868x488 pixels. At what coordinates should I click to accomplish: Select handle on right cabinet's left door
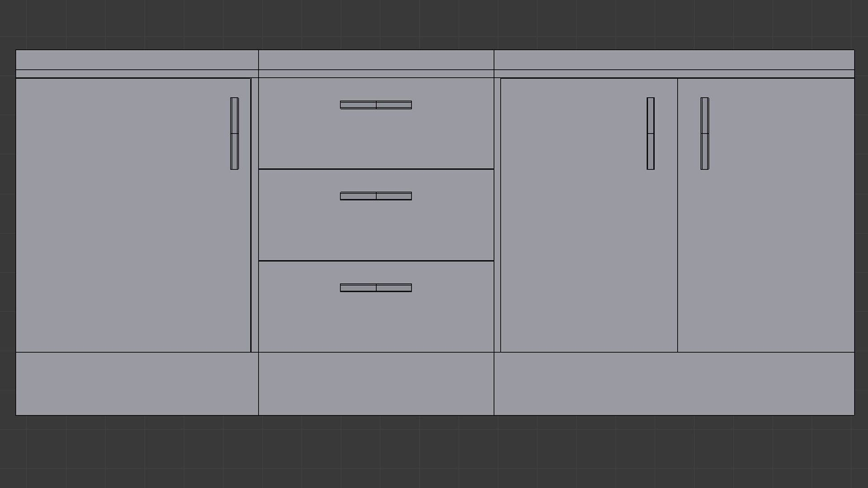(651, 133)
